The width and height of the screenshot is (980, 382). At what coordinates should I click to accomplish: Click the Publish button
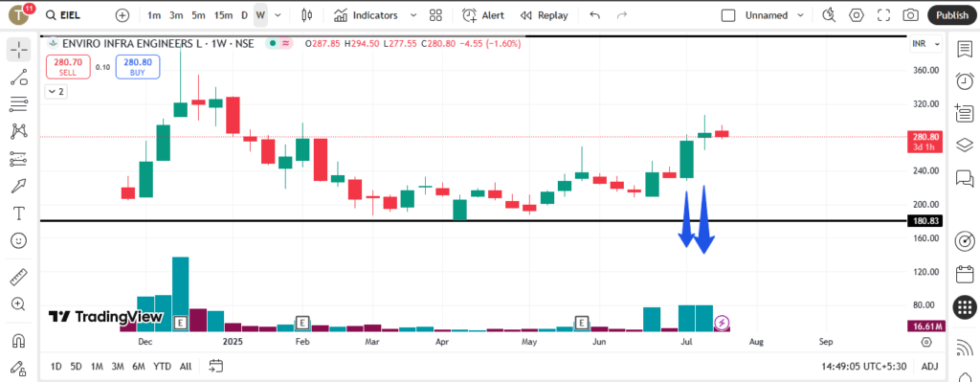[952, 15]
